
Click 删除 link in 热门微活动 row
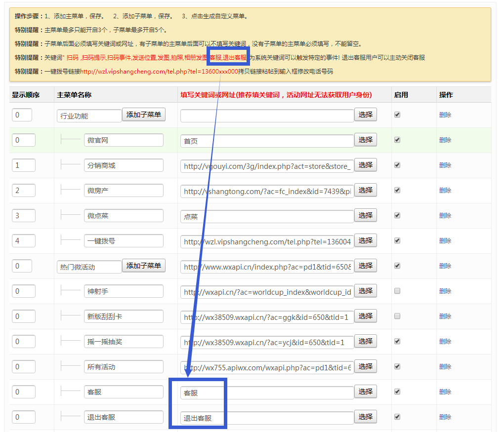(445, 266)
